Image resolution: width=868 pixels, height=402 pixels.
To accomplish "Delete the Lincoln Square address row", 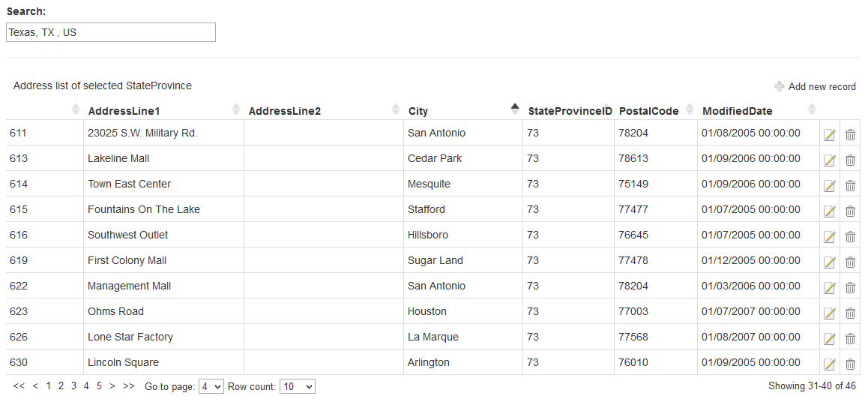I will click(x=850, y=364).
